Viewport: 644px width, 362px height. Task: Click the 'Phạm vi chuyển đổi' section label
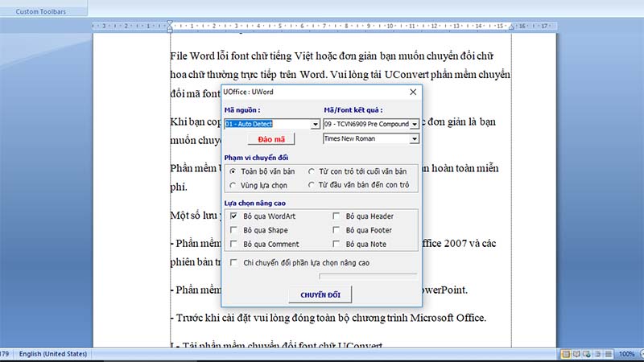click(x=256, y=158)
